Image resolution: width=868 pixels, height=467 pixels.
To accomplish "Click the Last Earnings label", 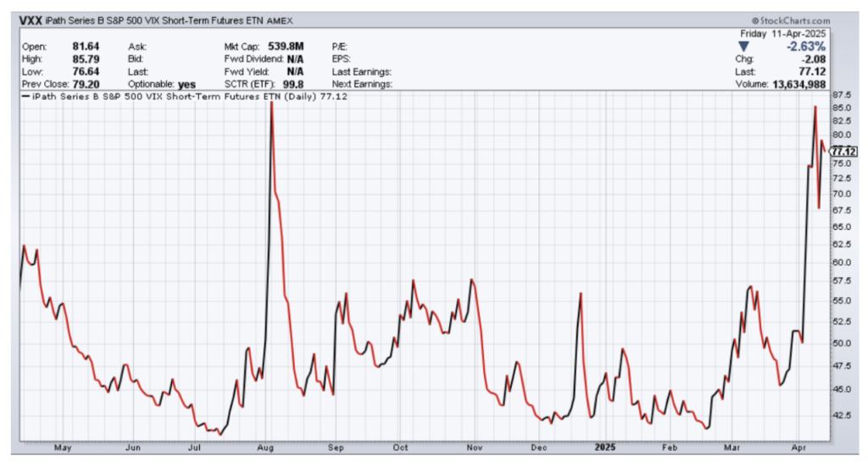I will (x=361, y=72).
